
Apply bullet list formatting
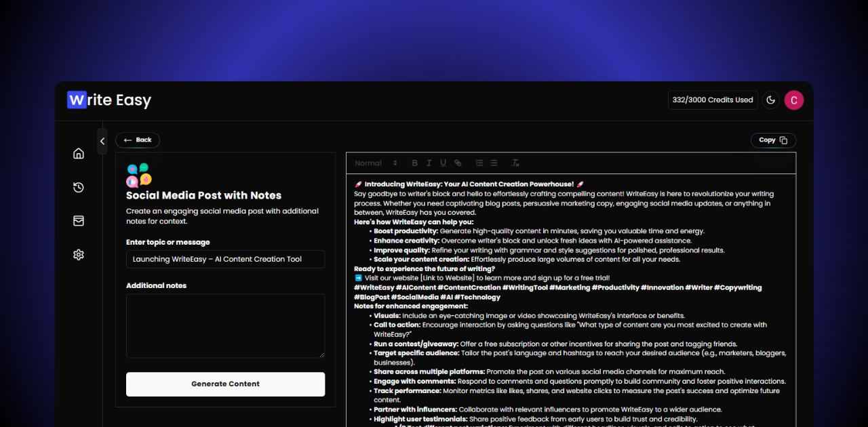pyautogui.click(x=494, y=163)
